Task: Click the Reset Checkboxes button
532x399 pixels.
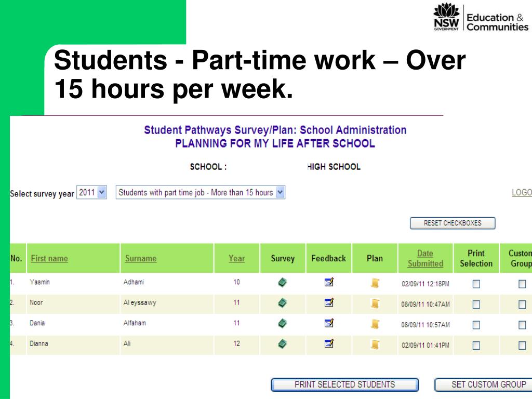Action: [x=453, y=223]
